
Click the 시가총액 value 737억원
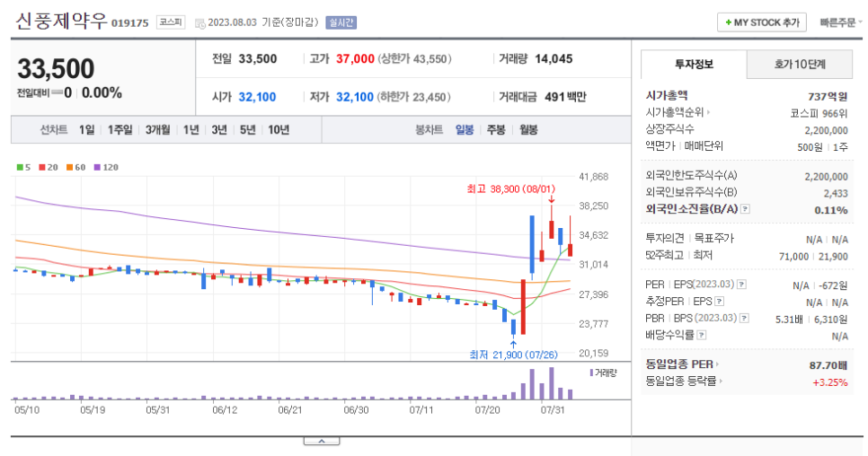[x=828, y=97]
